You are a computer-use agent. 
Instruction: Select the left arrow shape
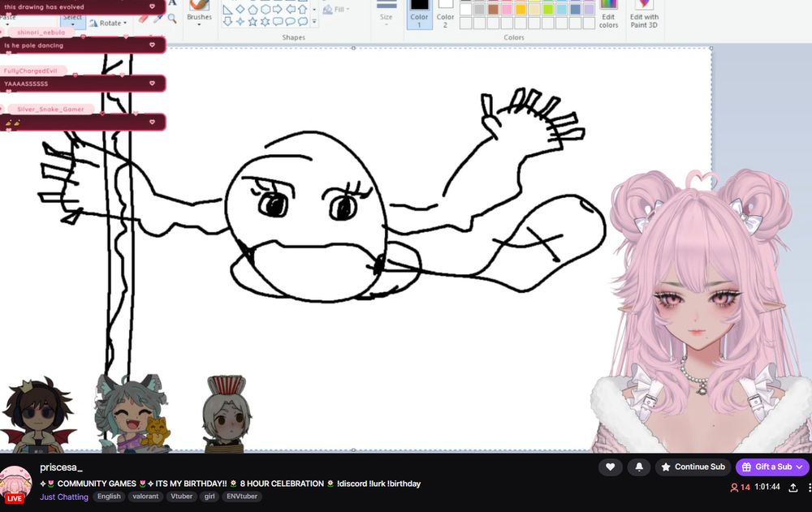point(291,9)
